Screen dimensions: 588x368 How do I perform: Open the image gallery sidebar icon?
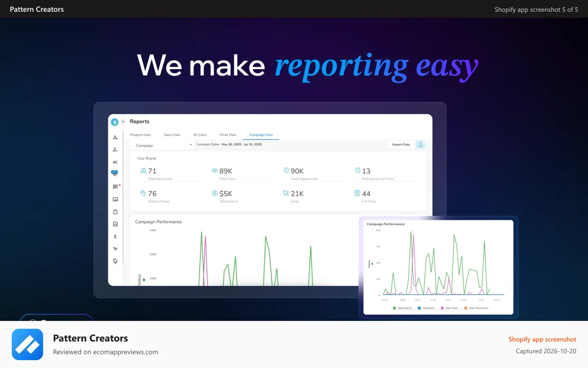coord(115,199)
